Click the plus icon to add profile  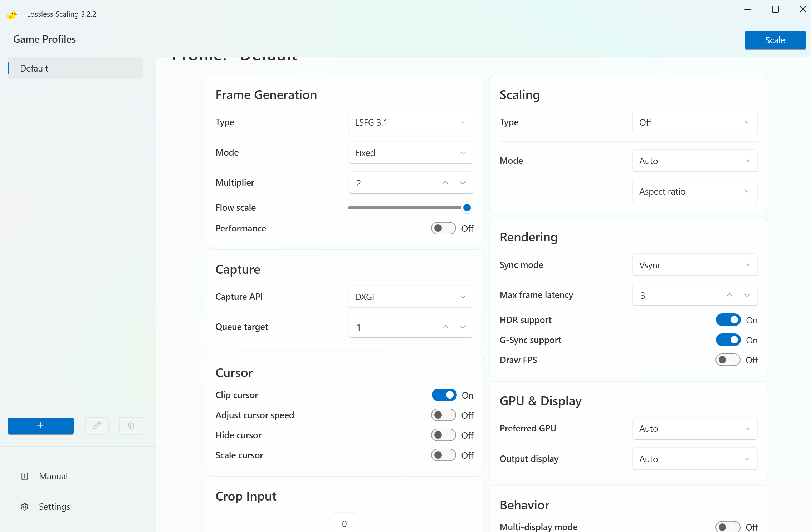pos(40,425)
